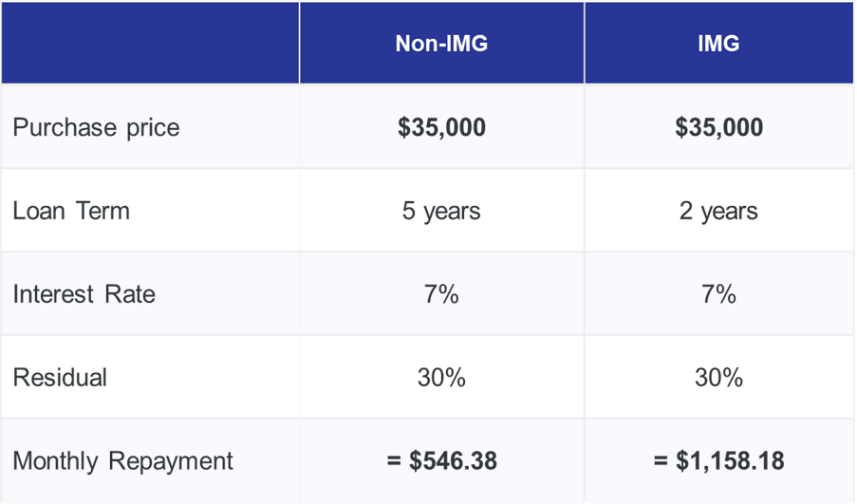The width and height of the screenshot is (857, 504).
Task: Select the Loan Term row label
Action: pos(71,211)
